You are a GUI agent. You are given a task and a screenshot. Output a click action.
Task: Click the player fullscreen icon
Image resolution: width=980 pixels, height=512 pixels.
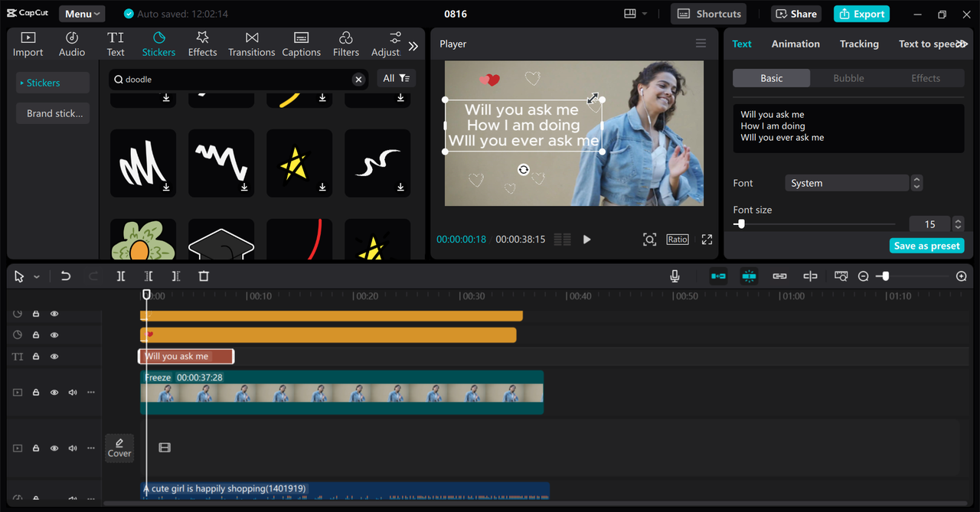(x=707, y=240)
